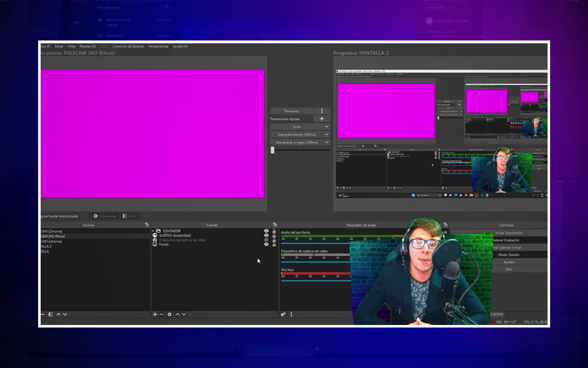
Task: Click the browser source icon beside ALERTAS (streamlabs)
Action: click(155, 235)
